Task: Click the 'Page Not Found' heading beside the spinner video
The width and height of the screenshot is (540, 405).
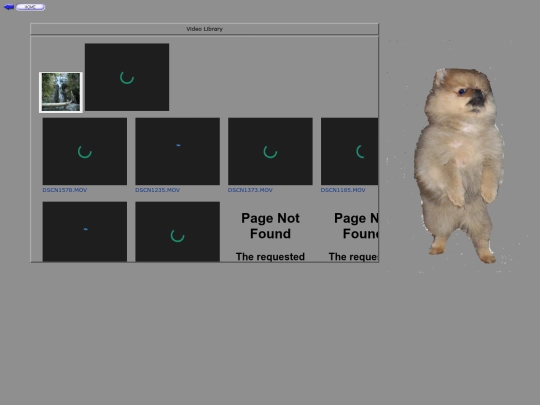Action: (270, 226)
